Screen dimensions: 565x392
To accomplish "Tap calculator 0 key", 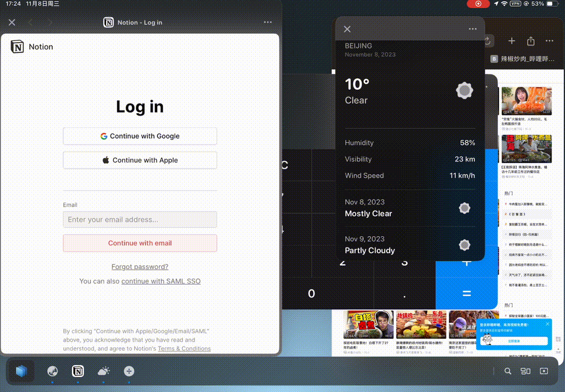I will tap(312, 294).
